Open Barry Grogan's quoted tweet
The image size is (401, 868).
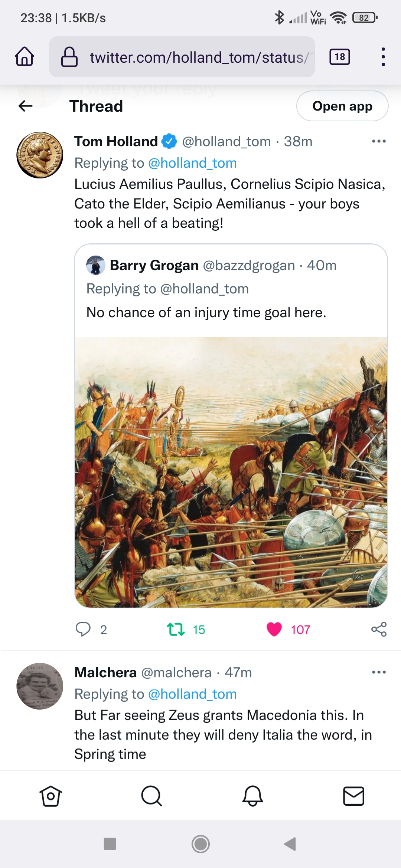[x=230, y=289]
